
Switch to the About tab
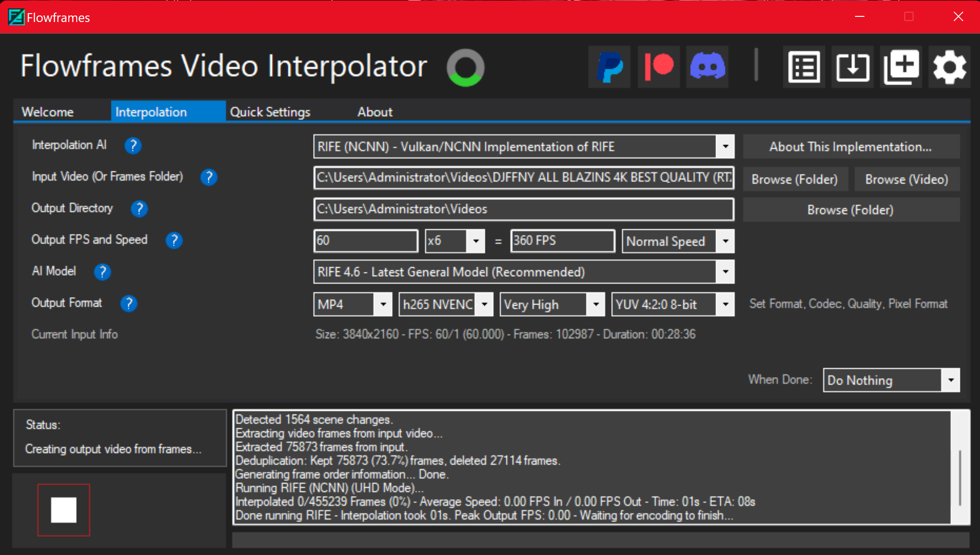tap(375, 112)
